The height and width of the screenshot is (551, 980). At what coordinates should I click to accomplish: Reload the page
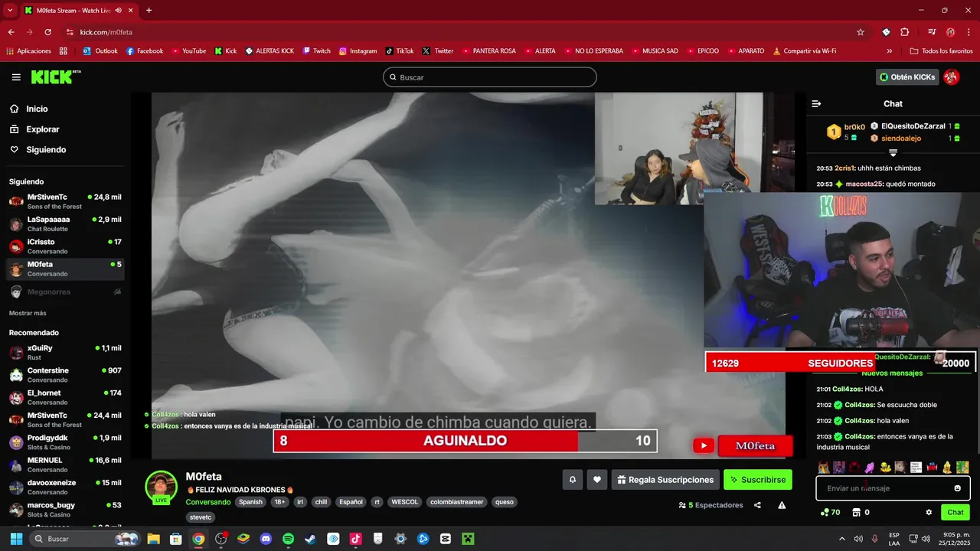[x=48, y=32]
